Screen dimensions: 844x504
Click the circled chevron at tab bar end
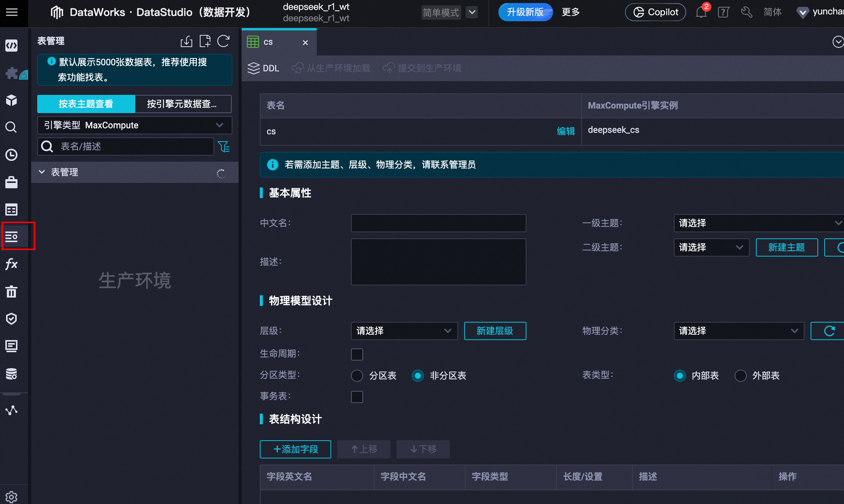pyautogui.click(x=838, y=42)
